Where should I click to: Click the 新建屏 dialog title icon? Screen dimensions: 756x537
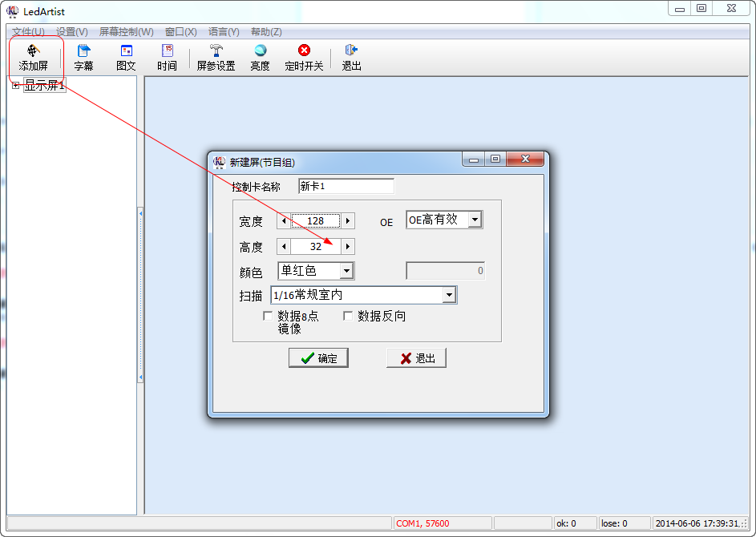click(x=220, y=163)
